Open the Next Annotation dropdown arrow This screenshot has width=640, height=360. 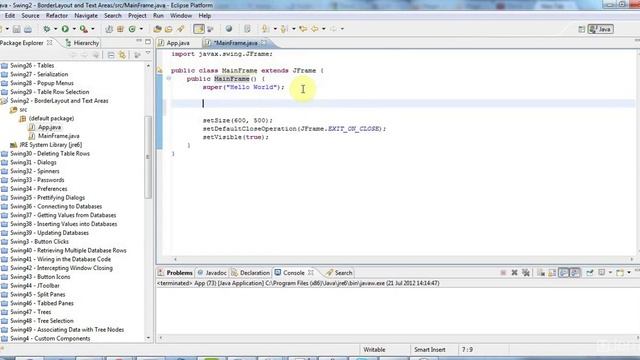coord(275,29)
